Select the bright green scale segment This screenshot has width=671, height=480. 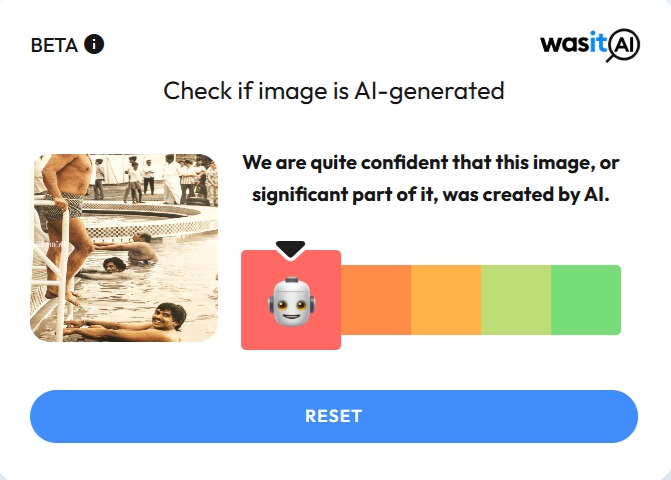pos(586,300)
